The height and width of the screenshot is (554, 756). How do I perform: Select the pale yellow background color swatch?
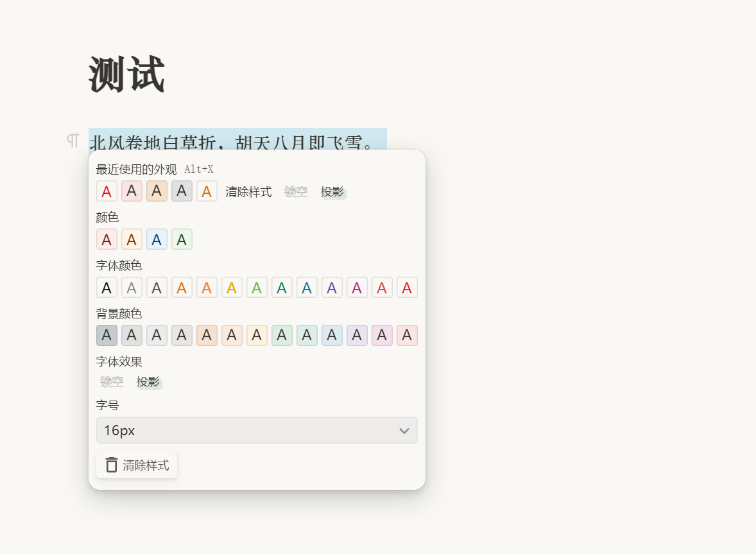coord(257,335)
